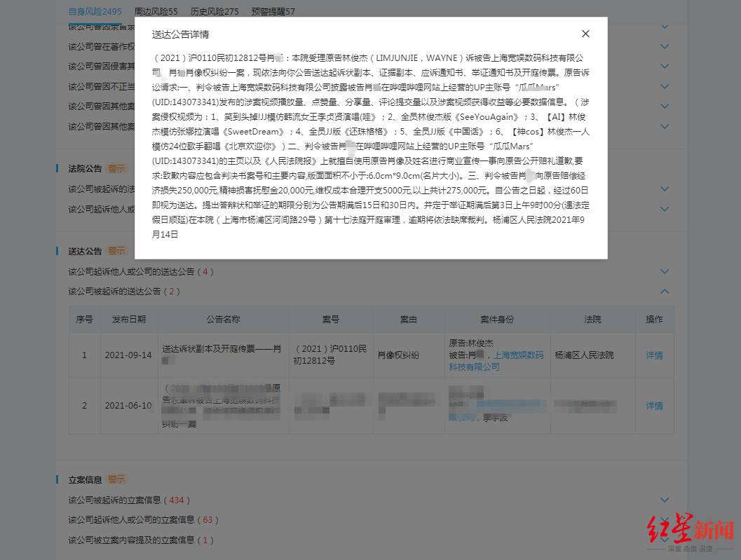741x560 pixels.
Task: Expand 该公司起诉他人或公司的立案信息（63）section
Action: 664,519
